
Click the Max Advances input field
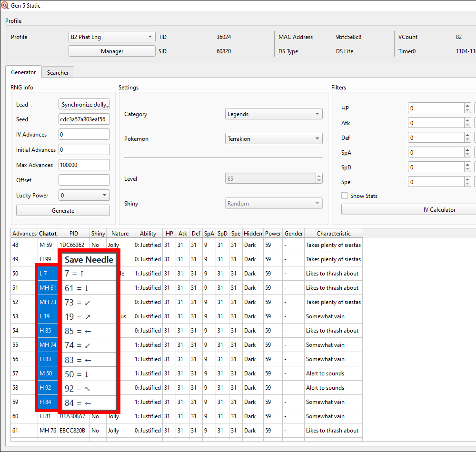click(84, 165)
